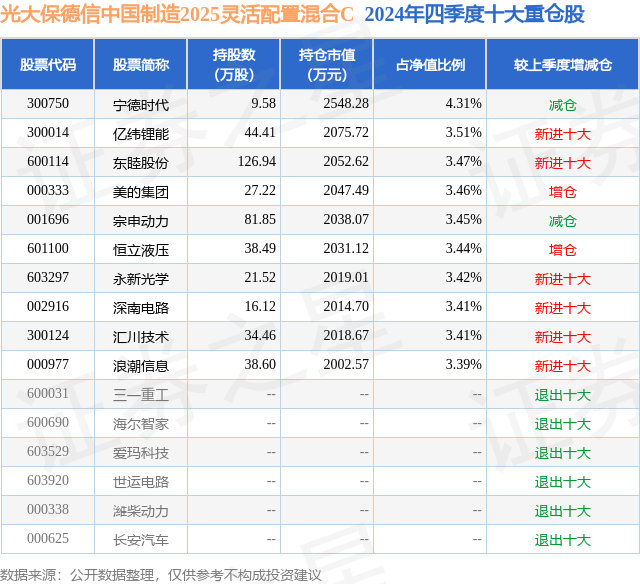Select stock code 000338
This screenshot has height=584, width=640.
click(x=48, y=509)
